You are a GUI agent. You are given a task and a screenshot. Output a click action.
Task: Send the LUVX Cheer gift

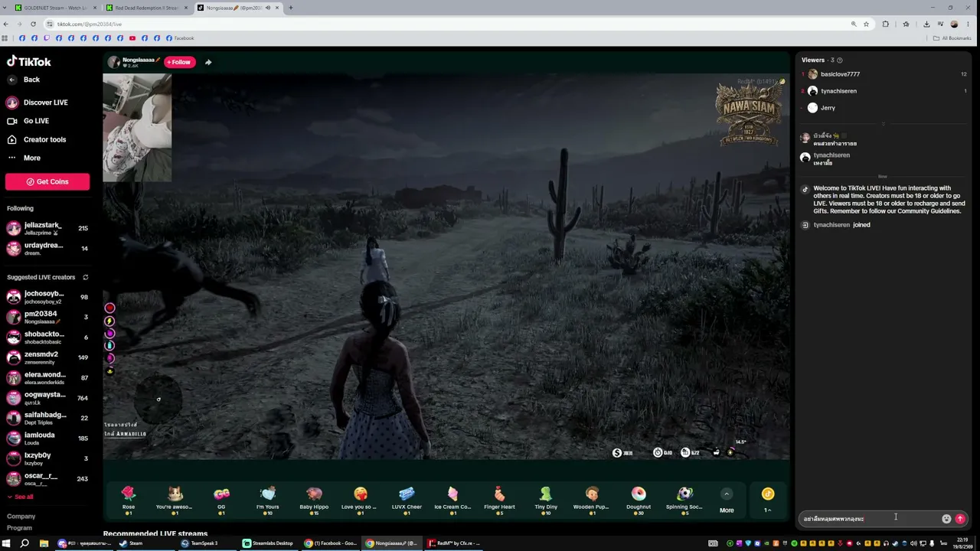click(407, 498)
